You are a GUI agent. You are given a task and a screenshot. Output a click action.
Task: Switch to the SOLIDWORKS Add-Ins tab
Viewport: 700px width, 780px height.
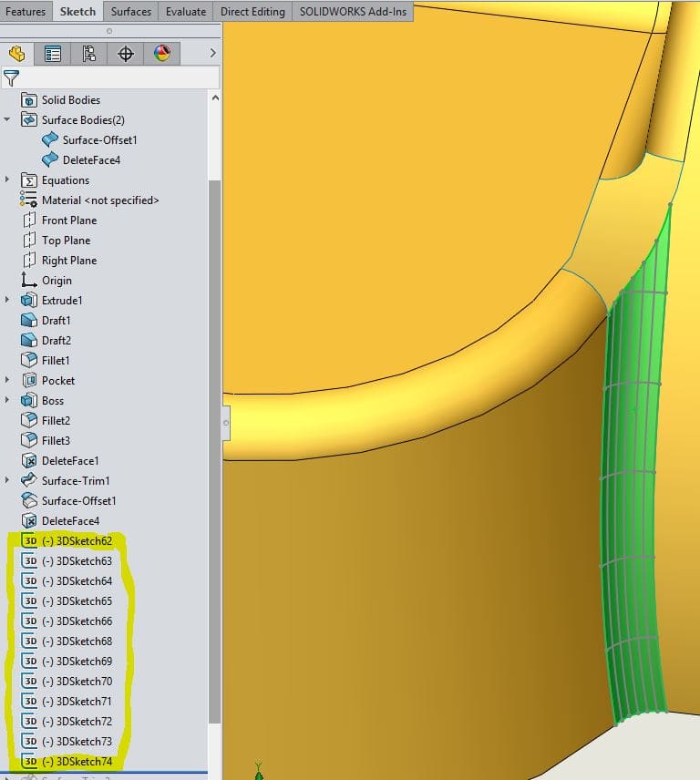pyautogui.click(x=353, y=11)
